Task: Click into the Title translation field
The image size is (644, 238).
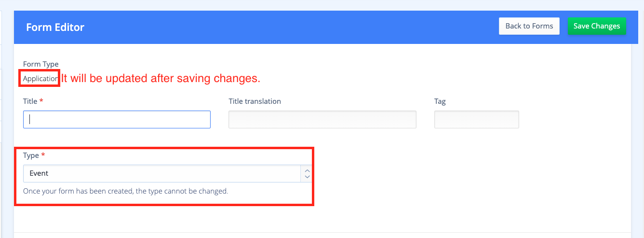Action: pos(322,119)
